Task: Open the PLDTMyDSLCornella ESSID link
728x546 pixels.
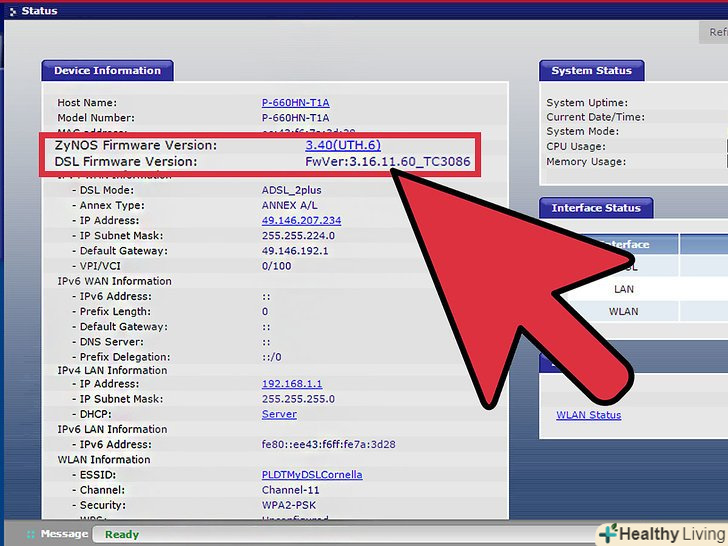Action: pos(312,475)
